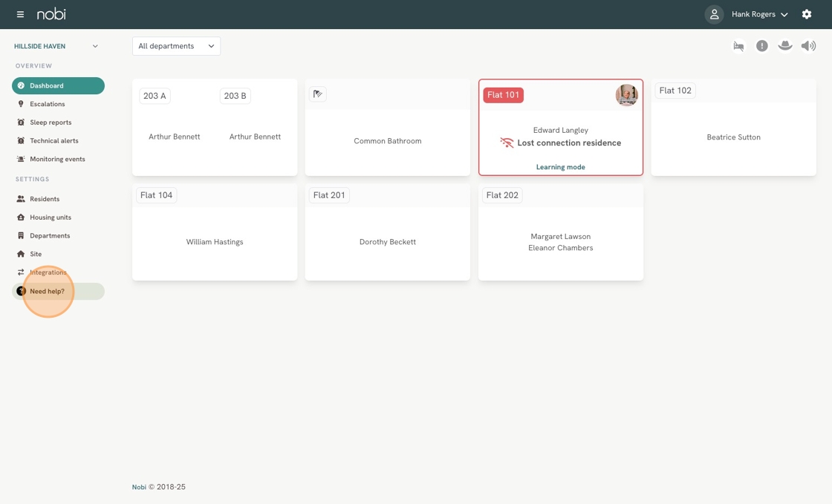Expand the All departments dropdown
The height and width of the screenshot is (504, 832).
[176, 46]
